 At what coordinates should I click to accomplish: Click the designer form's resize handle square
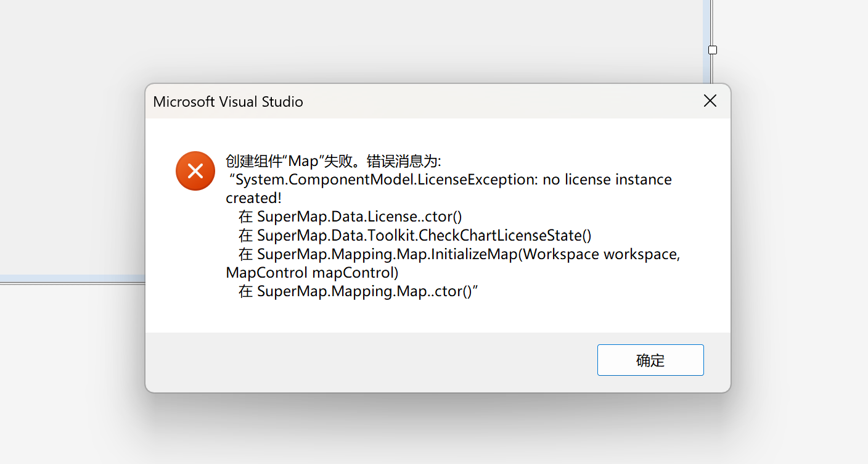pyautogui.click(x=713, y=50)
